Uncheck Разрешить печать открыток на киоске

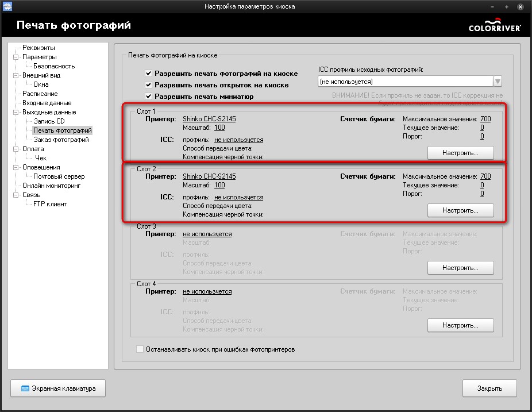pyautogui.click(x=149, y=85)
